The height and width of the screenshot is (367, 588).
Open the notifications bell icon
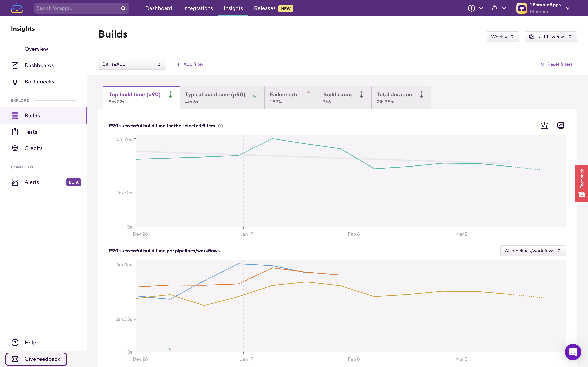point(494,8)
